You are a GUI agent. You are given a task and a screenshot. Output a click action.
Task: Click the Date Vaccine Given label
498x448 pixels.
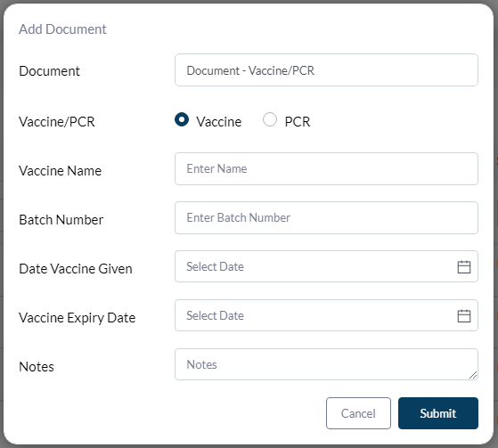[x=76, y=269]
